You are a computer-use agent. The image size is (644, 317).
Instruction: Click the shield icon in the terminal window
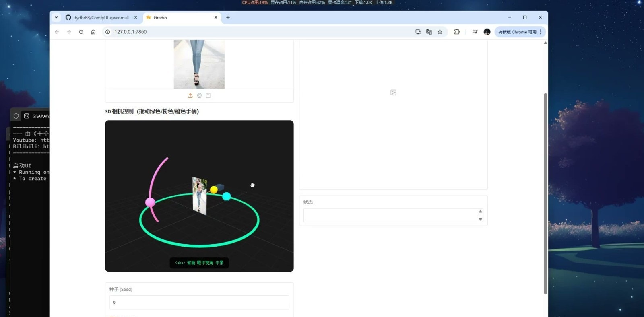pyautogui.click(x=16, y=116)
